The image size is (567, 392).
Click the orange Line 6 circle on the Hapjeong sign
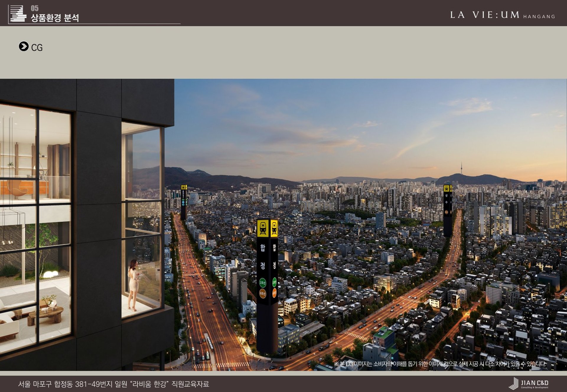point(263,293)
